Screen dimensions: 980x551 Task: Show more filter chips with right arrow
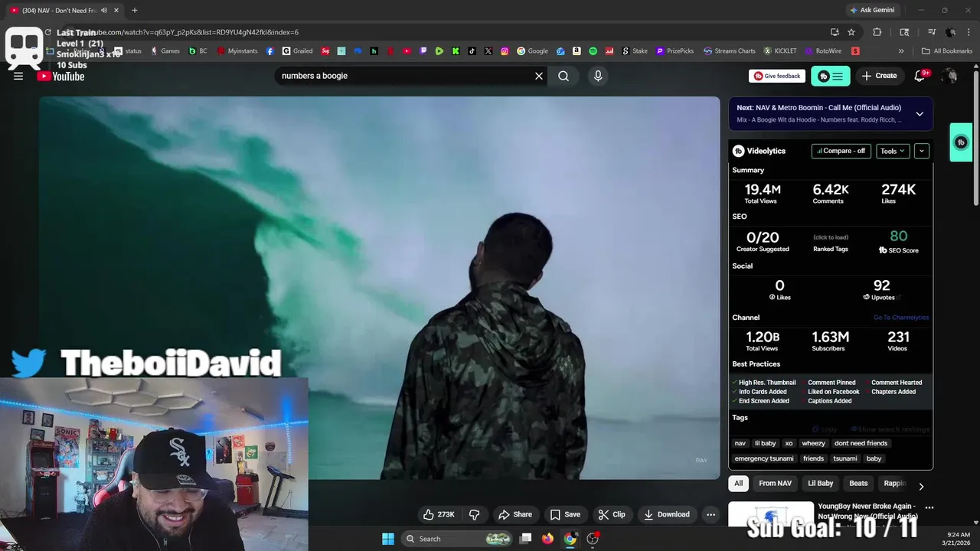tap(921, 486)
